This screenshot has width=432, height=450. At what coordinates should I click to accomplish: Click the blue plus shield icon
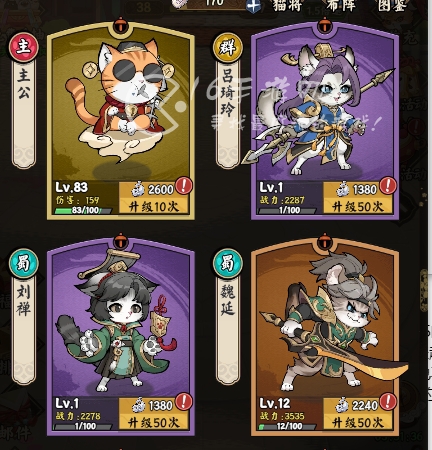(253, 6)
